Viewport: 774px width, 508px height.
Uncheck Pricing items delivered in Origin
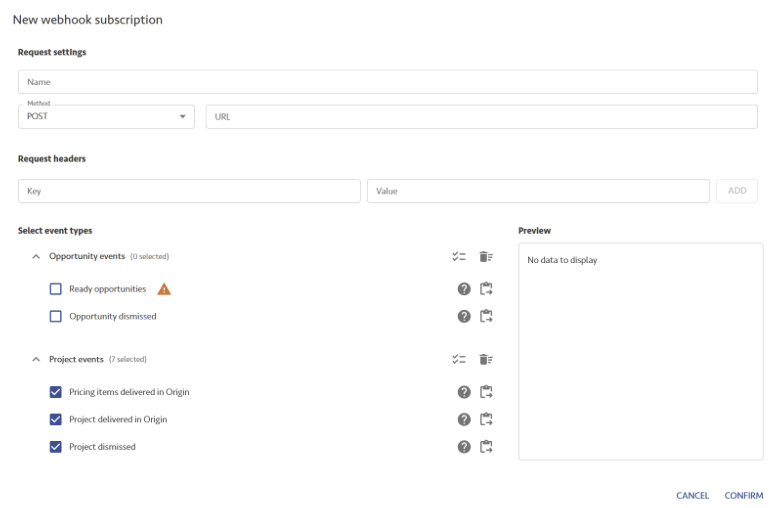click(x=56, y=392)
